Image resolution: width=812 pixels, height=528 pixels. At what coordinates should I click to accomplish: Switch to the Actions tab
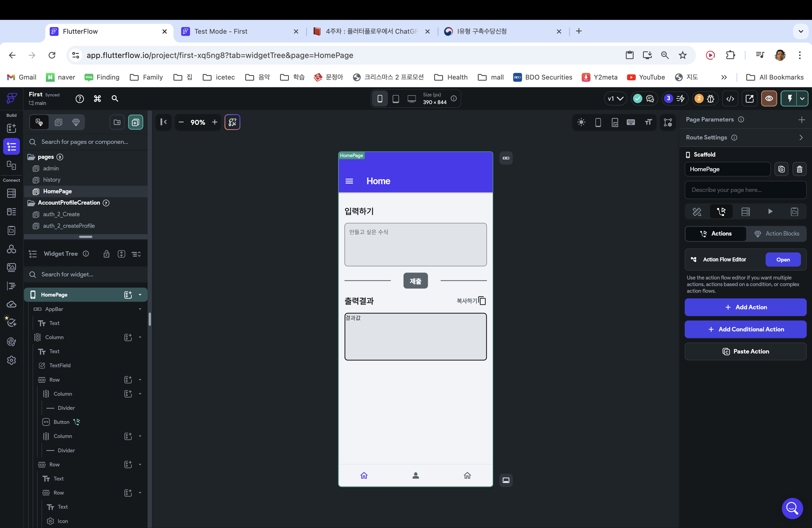[x=715, y=234]
